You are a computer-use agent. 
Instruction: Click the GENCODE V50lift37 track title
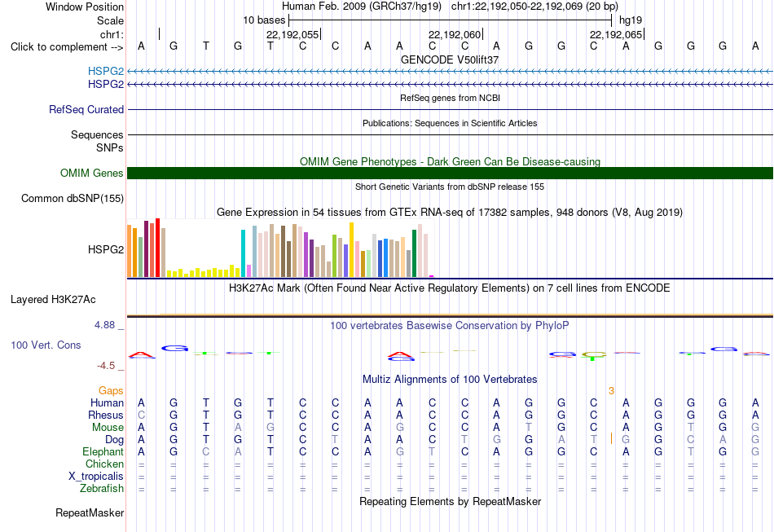(x=450, y=59)
